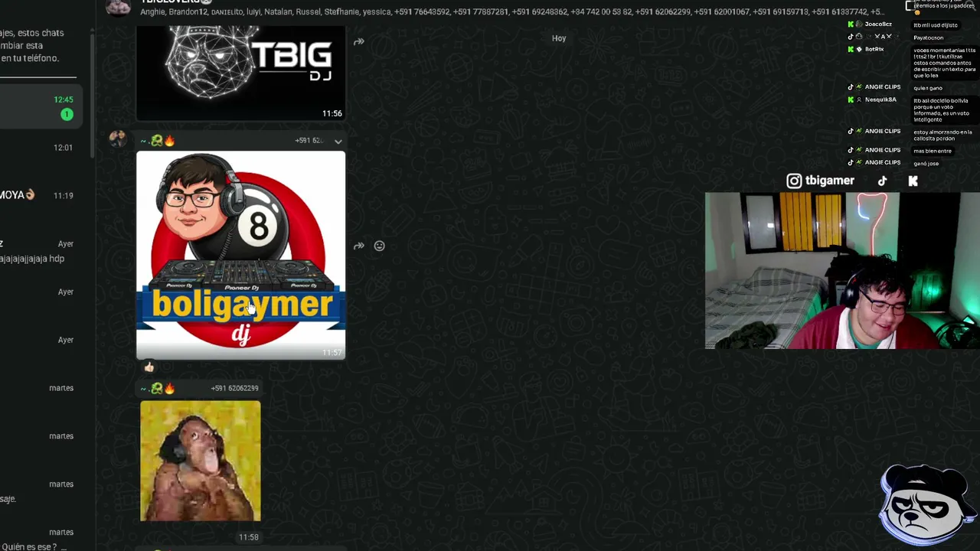Open the boligaymer dj picture

pyautogui.click(x=240, y=255)
